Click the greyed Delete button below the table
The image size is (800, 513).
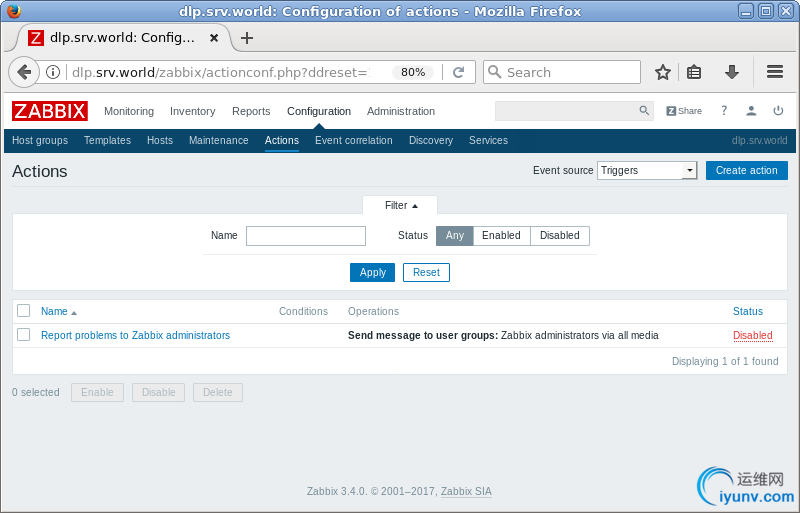217,393
